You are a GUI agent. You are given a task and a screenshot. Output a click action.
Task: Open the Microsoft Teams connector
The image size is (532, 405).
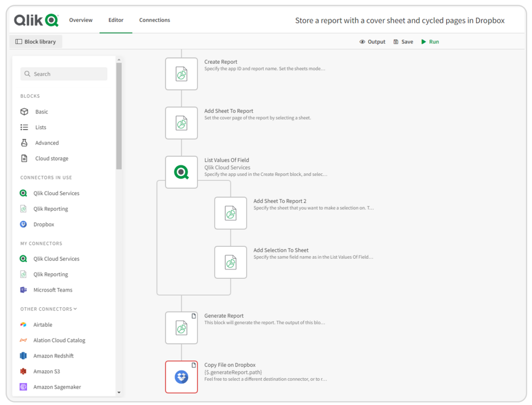(x=52, y=290)
